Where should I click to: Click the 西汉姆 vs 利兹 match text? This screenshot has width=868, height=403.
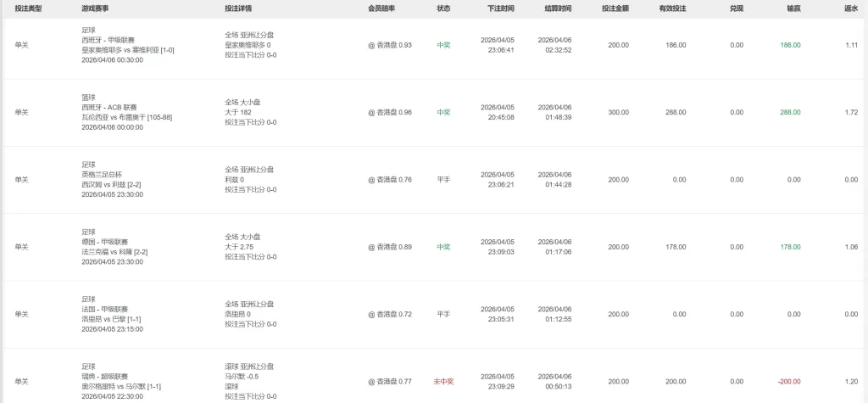[112, 184]
